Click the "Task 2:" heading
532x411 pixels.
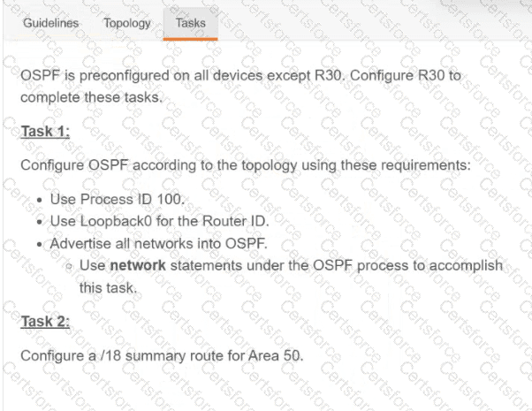(x=45, y=321)
